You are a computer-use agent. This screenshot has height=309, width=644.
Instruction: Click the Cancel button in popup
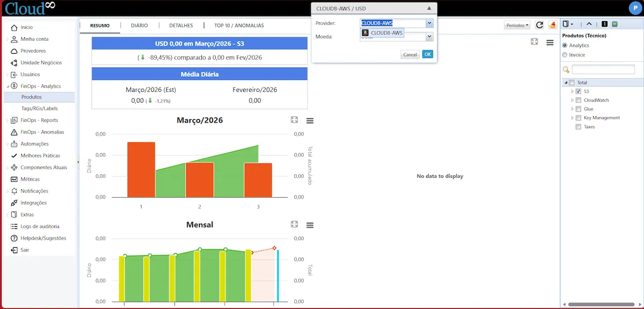[410, 54]
